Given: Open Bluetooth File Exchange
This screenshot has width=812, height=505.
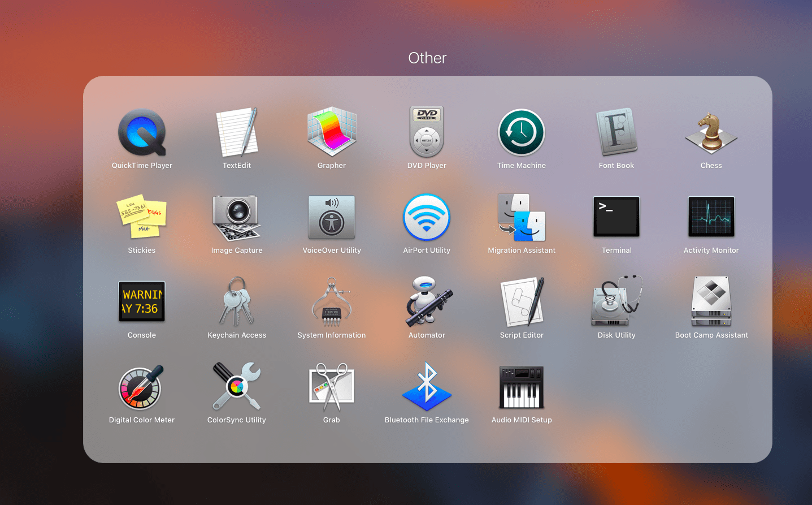Looking at the screenshot, I should tap(427, 387).
